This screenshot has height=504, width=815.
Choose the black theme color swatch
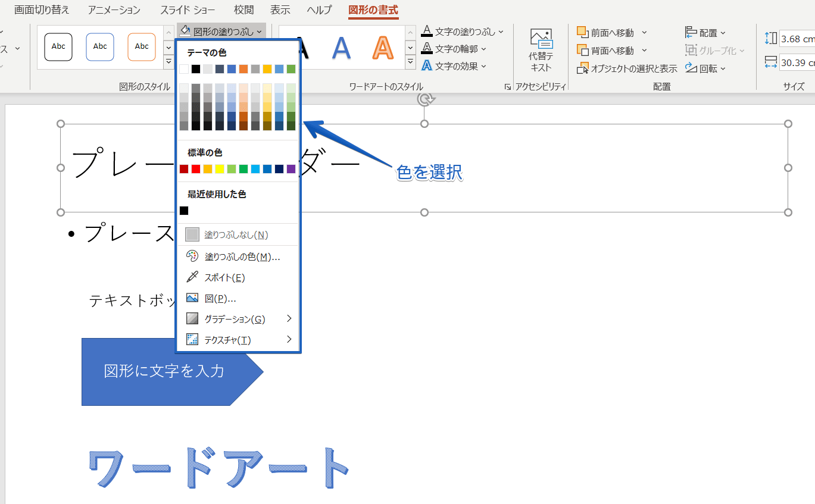196,69
